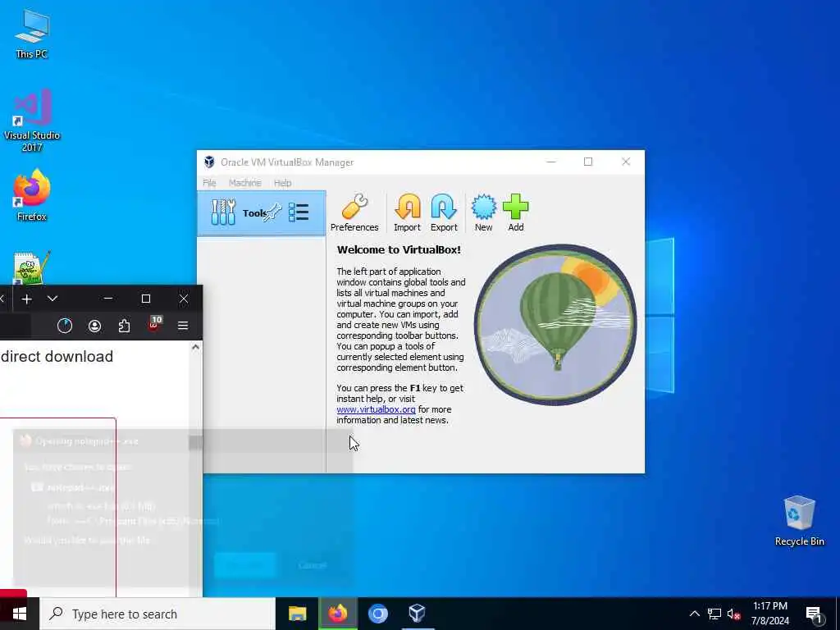Select the Firefox desktop shortcut
This screenshot has width=840, height=630.
tap(32, 195)
